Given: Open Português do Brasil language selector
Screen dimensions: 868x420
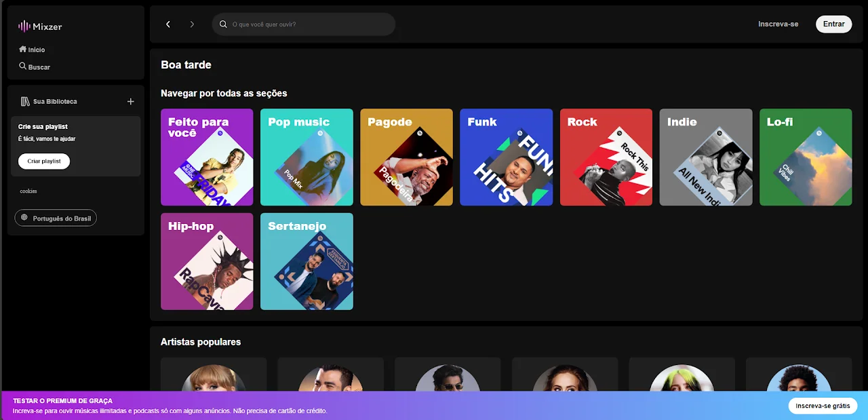Looking at the screenshot, I should tap(56, 218).
